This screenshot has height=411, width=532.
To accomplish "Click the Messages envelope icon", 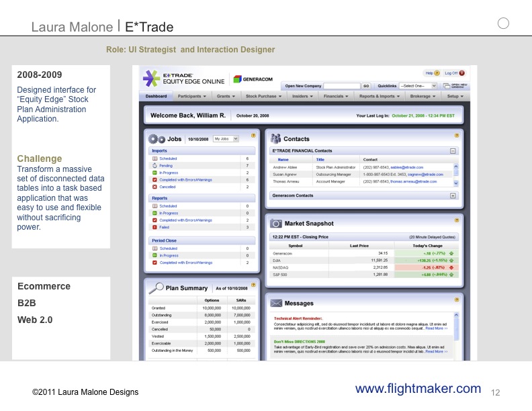I will 276,304.
